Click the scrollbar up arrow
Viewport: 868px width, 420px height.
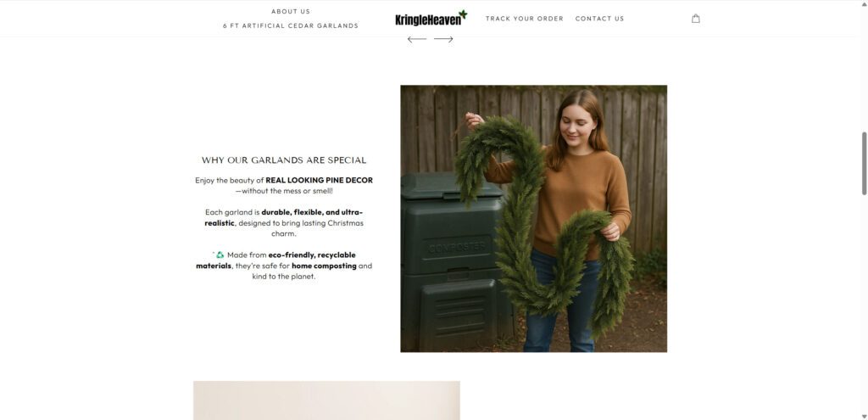pyautogui.click(x=864, y=3)
